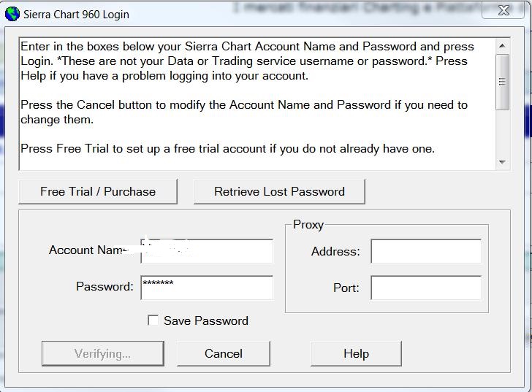
Task: Focus the Account Name field
Action: point(207,251)
